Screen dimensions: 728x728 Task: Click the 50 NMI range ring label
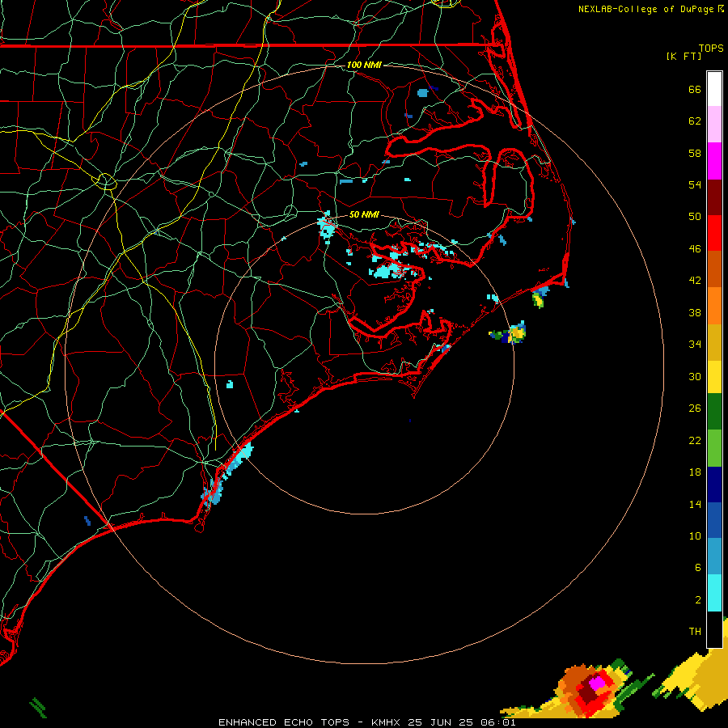(364, 214)
